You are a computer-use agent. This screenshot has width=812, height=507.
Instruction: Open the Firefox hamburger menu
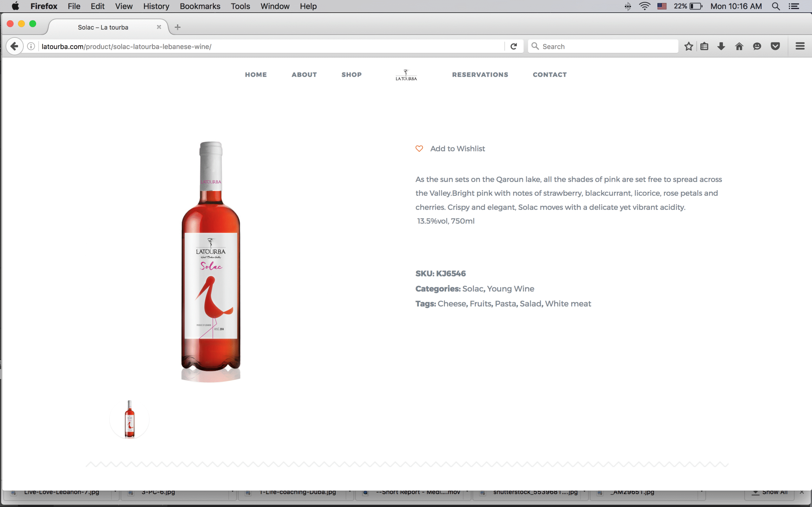800,46
